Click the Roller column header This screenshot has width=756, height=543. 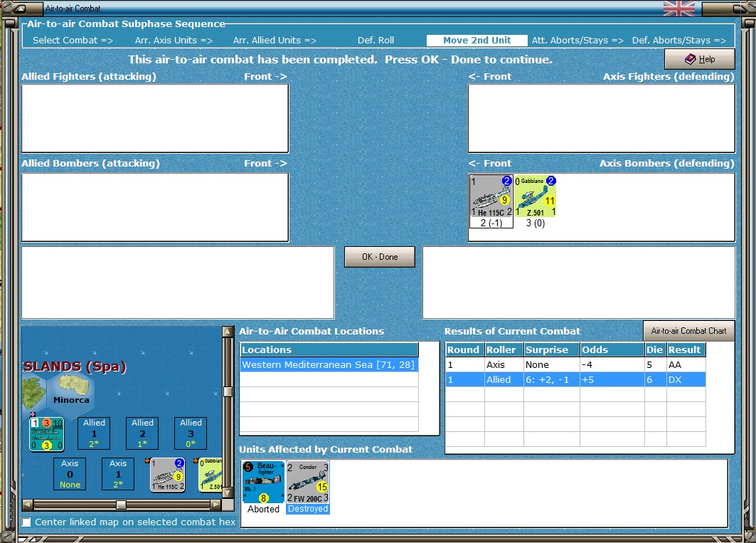point(504,349)
